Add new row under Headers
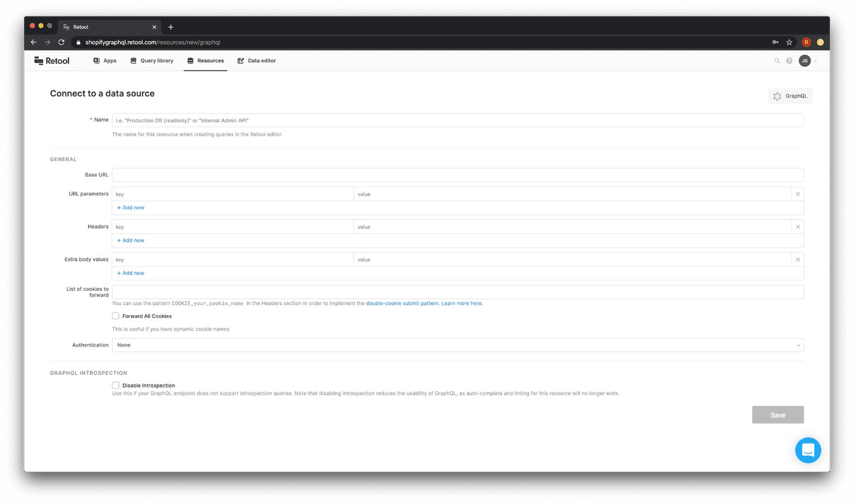The width and height of the screenshot is (854, 504). (x=131, y=240)
